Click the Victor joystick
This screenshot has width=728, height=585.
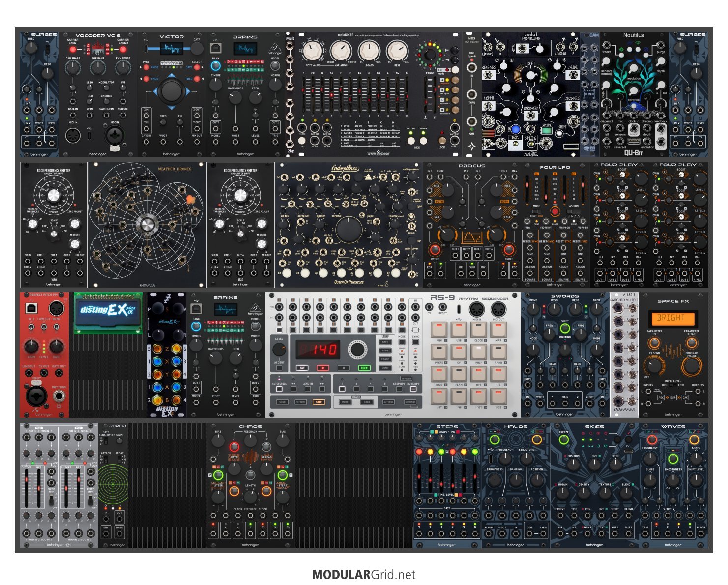point(171,91)
